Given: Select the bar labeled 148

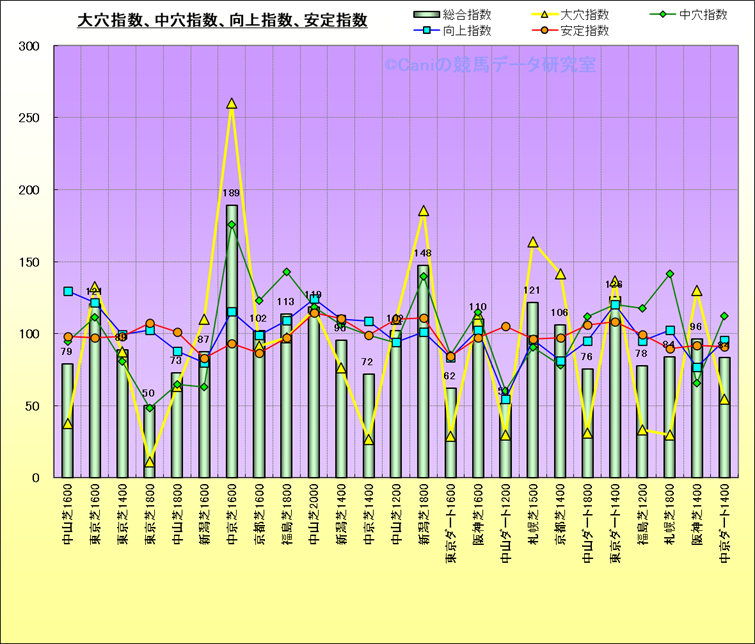Looking at the screenshot, I should (423, 370).
